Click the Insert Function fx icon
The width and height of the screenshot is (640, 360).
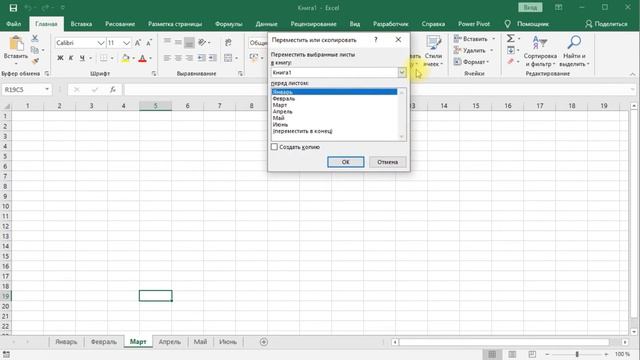(113, 89)
